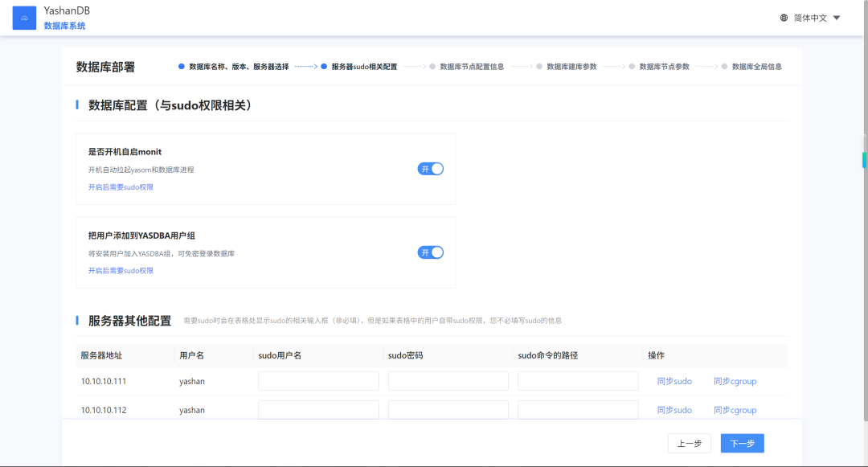Image resolution: width=868 pixels, height=467 pixels.
Task: Go to step 数据库名称、版本、服务器选择
Action: [x=239, y=67]
